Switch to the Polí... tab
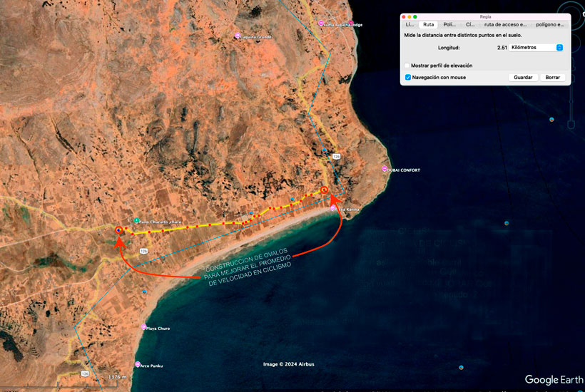The image size is (585, 392). point(449,24)
